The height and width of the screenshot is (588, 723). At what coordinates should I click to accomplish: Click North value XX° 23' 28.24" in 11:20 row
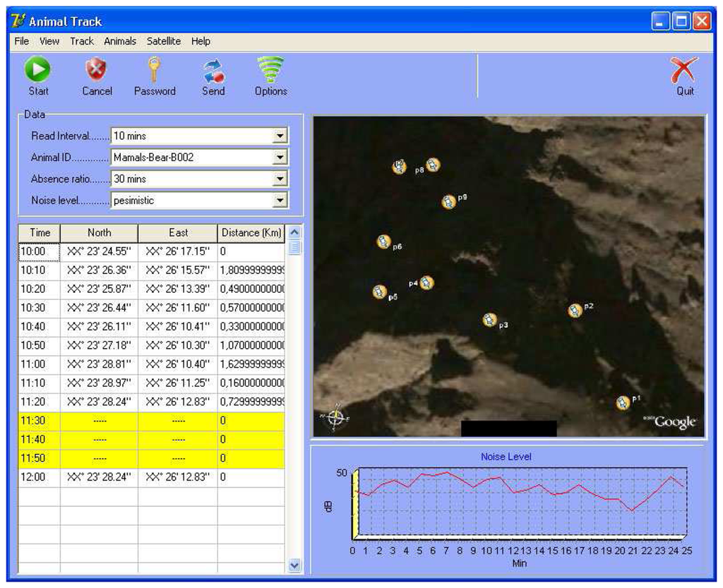click(99, 402)
